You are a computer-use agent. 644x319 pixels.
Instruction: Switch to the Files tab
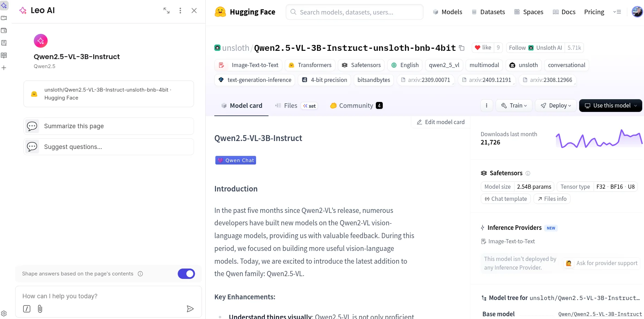296,106
